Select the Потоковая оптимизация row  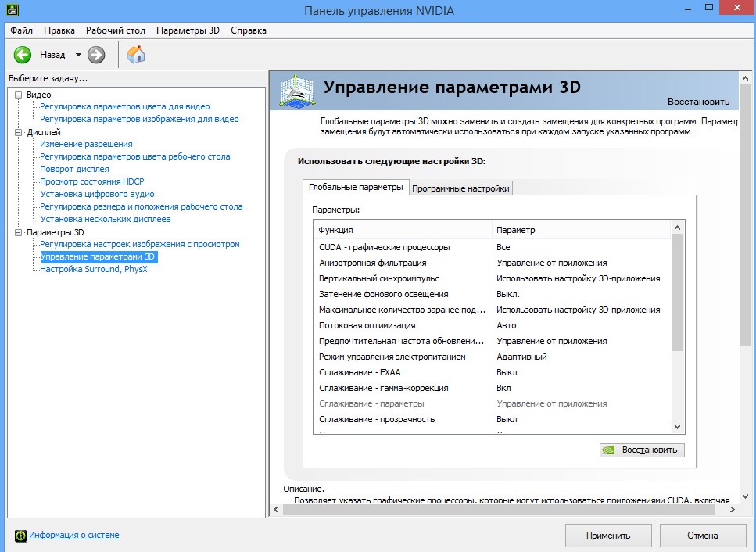tap(492, 325)
